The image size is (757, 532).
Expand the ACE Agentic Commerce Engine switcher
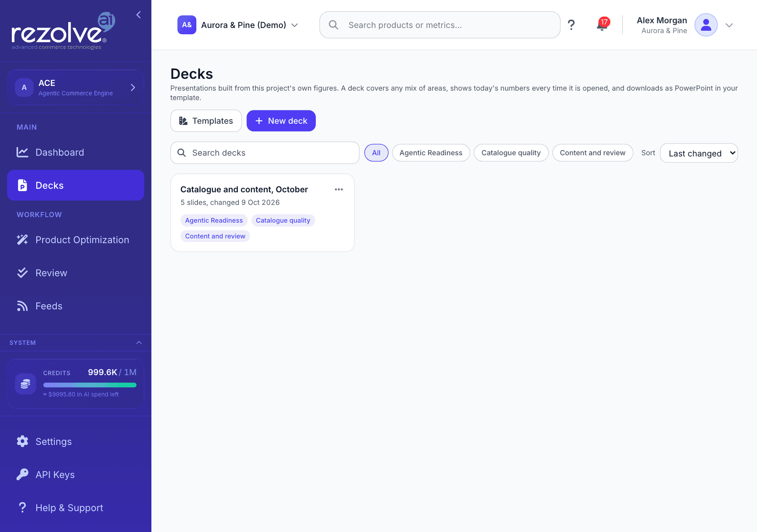point(76,87)
